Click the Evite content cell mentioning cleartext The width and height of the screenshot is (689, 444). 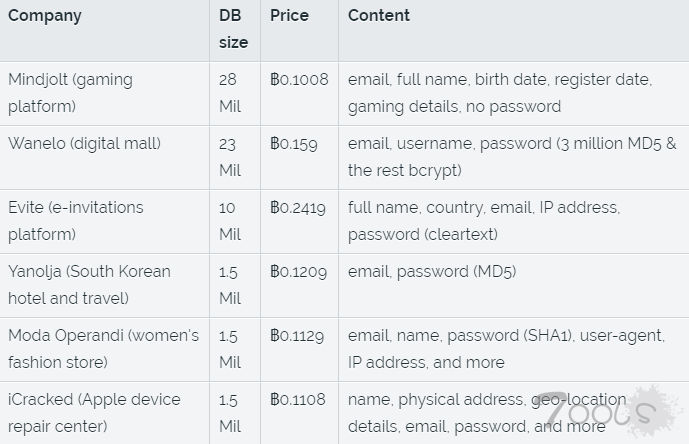484,221
